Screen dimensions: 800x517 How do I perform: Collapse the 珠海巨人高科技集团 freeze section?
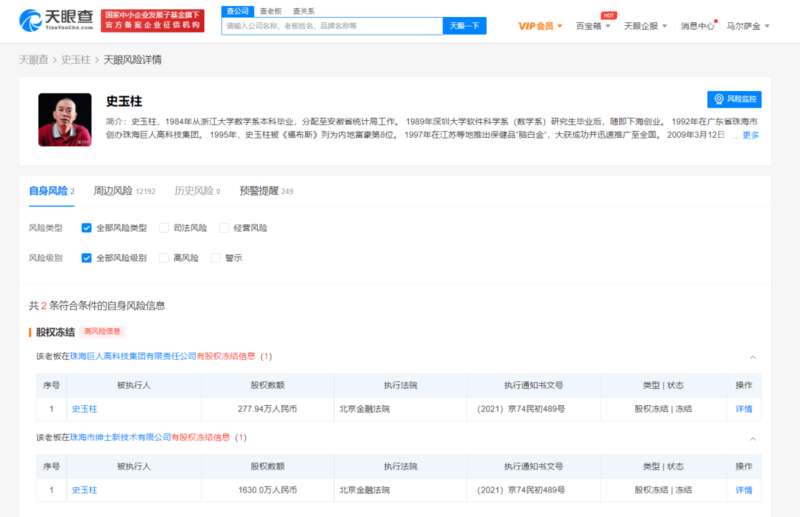(x=753, y=357)
